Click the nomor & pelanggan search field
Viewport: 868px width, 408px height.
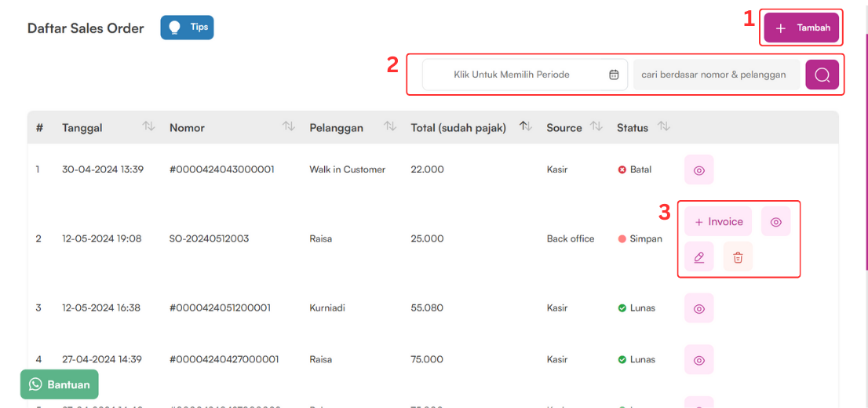coord(717,75)
